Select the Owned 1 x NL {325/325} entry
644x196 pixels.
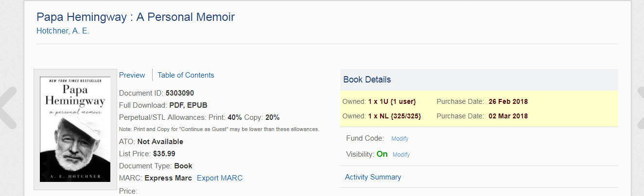click(x=382, y=116)
